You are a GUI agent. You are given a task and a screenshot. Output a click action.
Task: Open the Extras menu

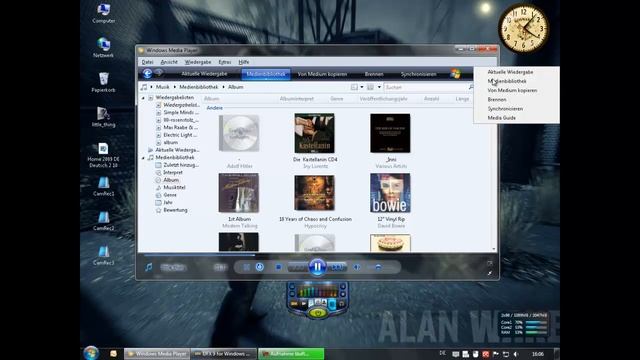coord(225,62)
